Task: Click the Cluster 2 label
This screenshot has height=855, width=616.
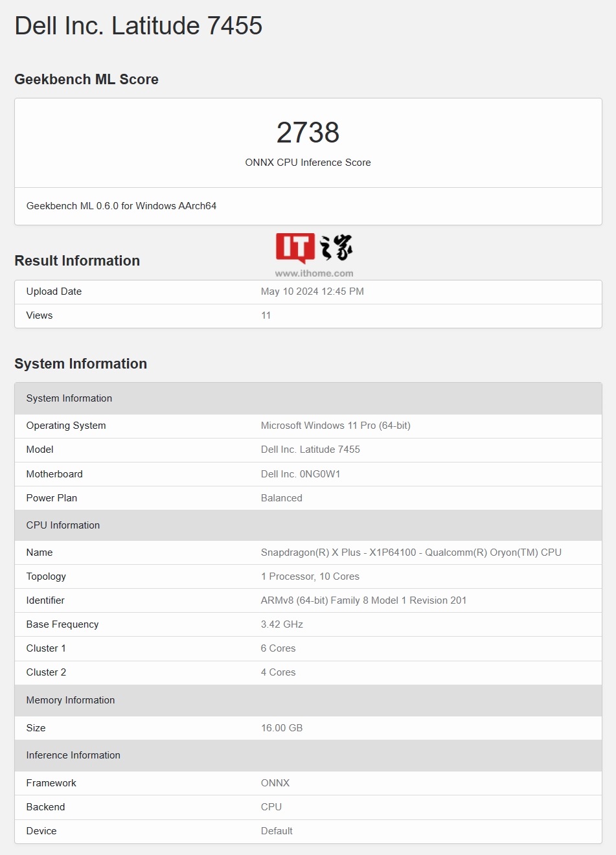Action: tap(46, 672)
